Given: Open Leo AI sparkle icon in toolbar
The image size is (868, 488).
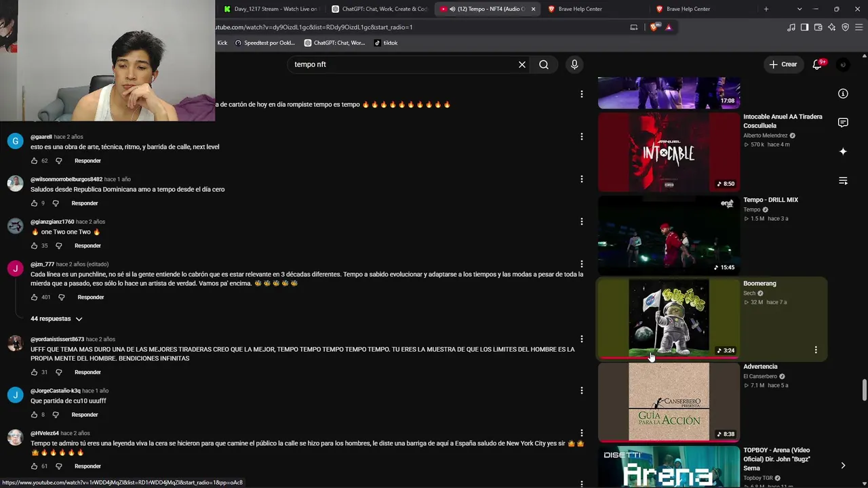Looking at the screenshot, I should (x=831, y=27).
